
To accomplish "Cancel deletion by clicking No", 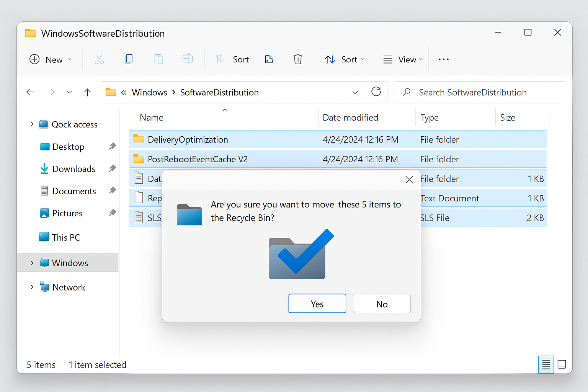I will pos(381,304).
